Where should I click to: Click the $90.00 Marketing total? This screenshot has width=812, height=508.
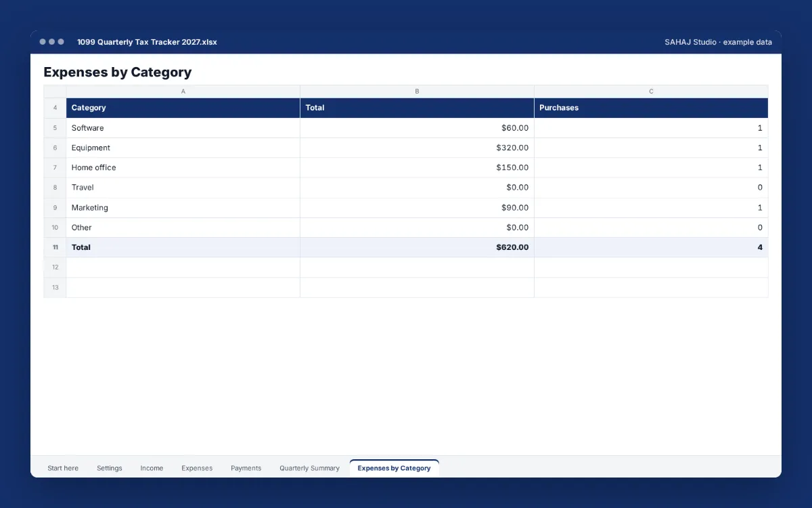pos(417,208)
